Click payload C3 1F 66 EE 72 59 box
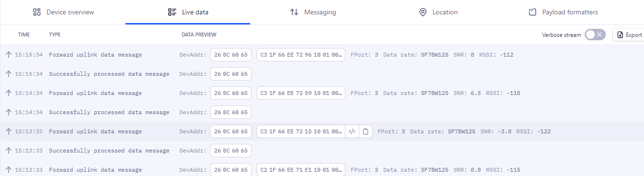 (x=301, y=93)
